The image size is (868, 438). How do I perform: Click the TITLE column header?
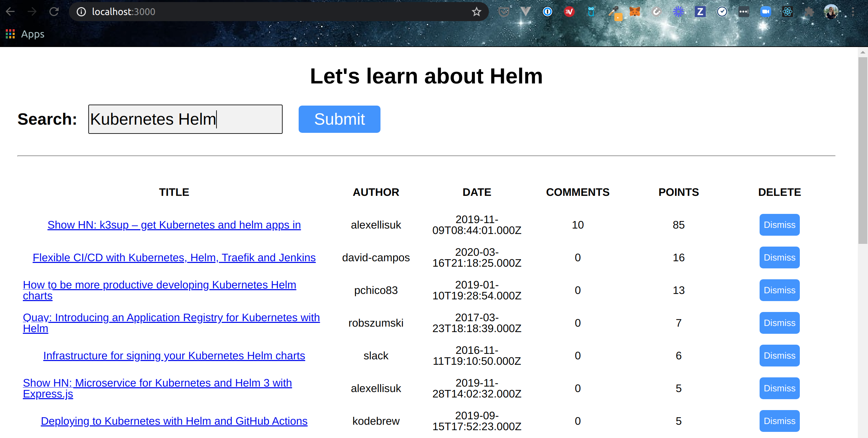point(174,192)
